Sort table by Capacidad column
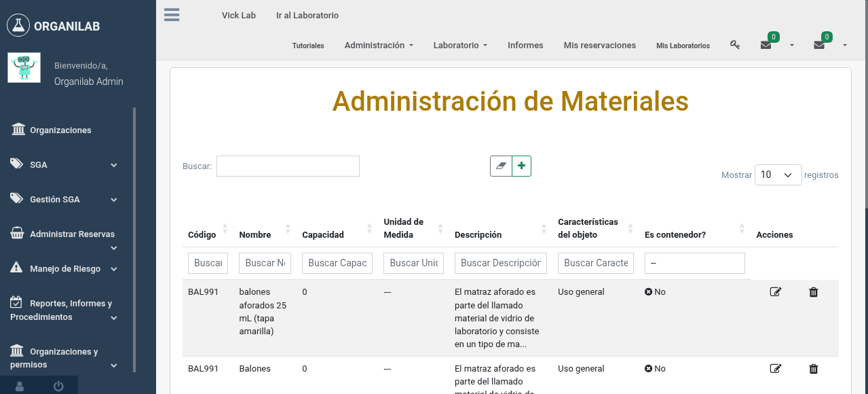The width and height of the screenshot is (868, 394). 337,228
